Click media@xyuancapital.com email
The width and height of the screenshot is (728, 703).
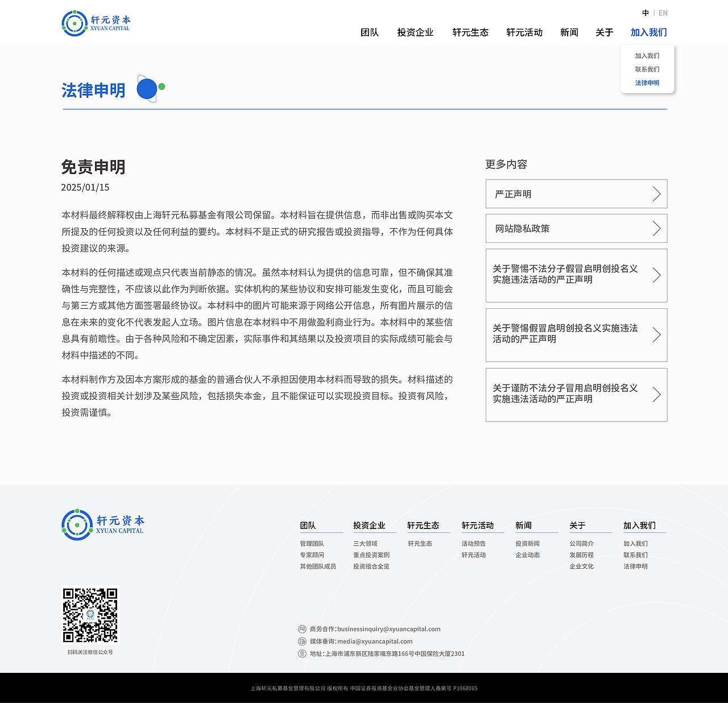pyautogui.click(x=375, y=642)
